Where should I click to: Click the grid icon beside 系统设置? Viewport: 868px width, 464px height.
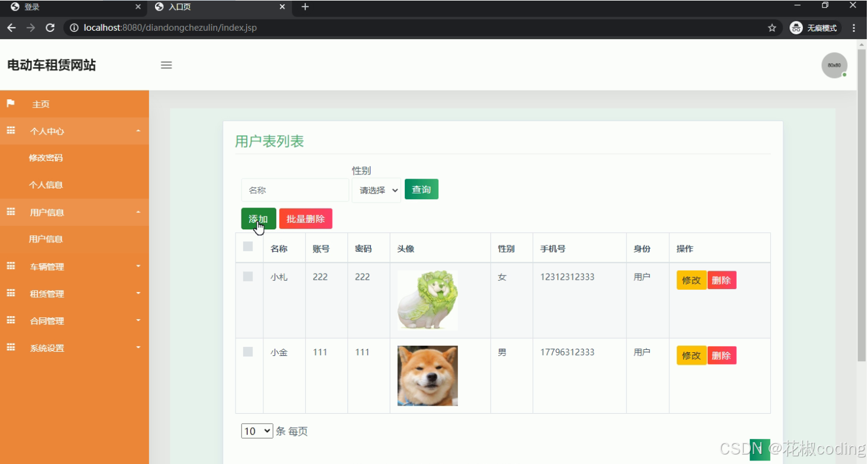pyautogui.click(x=10, y=348)
